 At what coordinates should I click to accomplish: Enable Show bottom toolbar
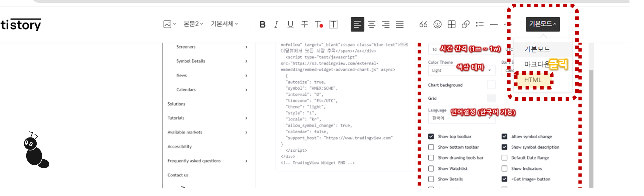pos(431,147)
